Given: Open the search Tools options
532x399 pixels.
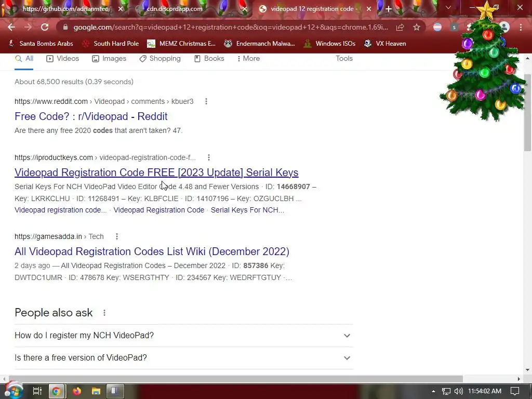Looking at the screenshot, I should [x=344, y=58].
